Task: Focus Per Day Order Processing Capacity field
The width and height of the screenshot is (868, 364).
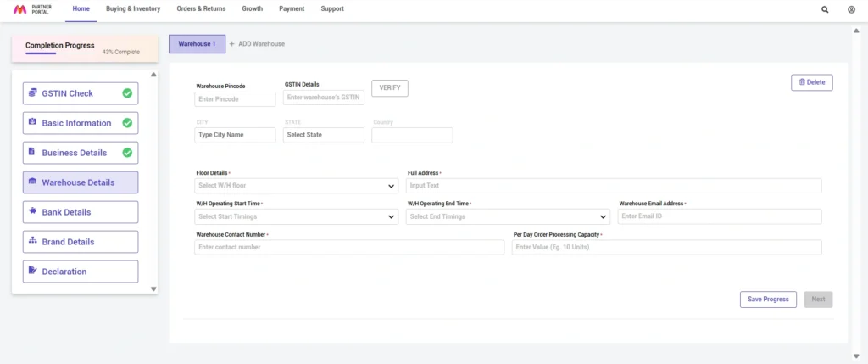Action: click(x=666, y=247)
